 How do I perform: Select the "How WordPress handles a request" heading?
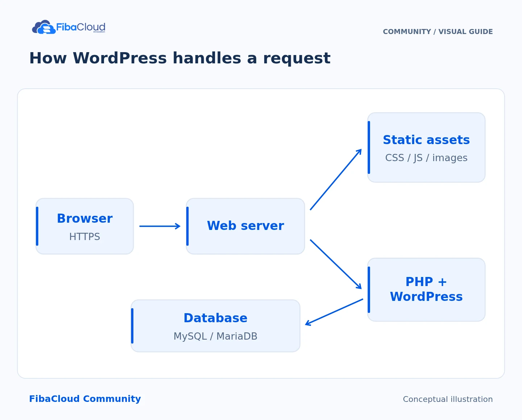(x=180, y=58)
